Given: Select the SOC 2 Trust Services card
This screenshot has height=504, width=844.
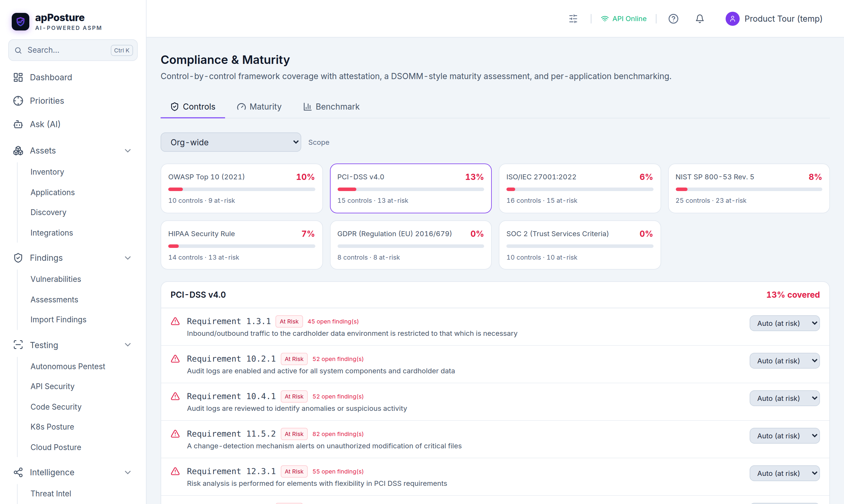Looking at the screenshot, I should point(580,245).
